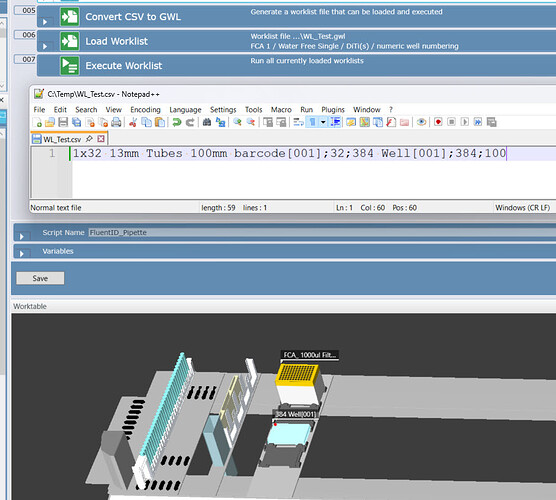Click the Save recorded macro icon
556x500 pixels.
(491, 122)
